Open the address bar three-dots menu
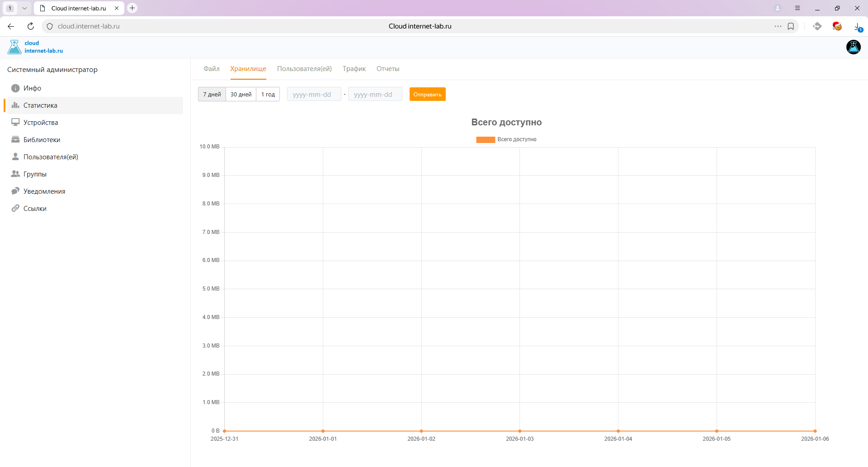Screen dimensions: 868x467 tap(778, 26)
